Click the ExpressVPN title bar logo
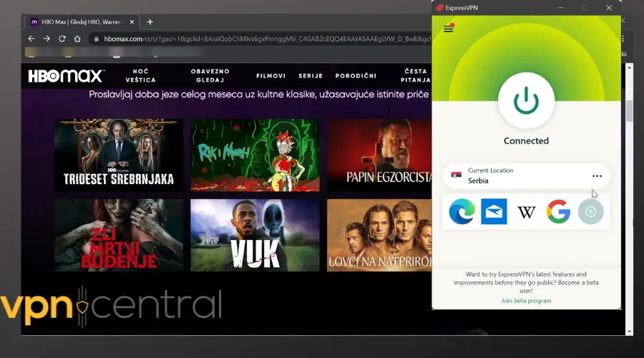Screen dimensions: 644x358 (x=440, y=8)
